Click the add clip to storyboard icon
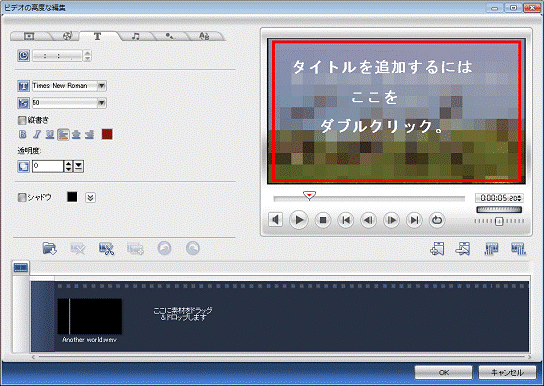The height and width of the screenshot is (386, 544). click(x=135, y=248)
